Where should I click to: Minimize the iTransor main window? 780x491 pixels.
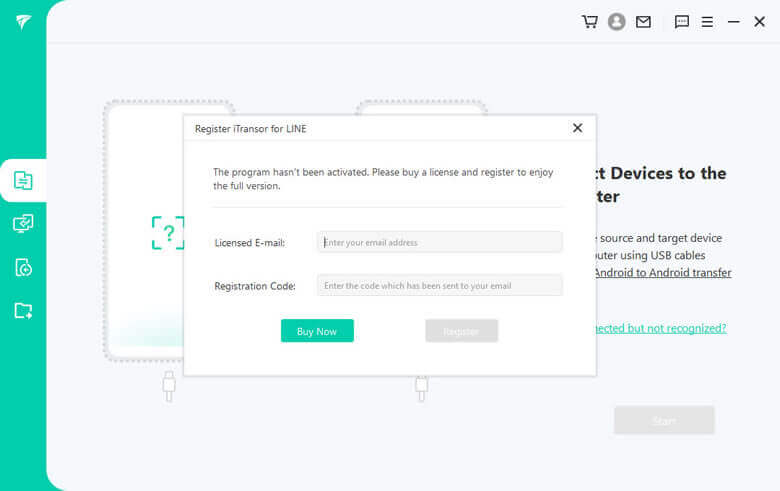coord(733,22)
